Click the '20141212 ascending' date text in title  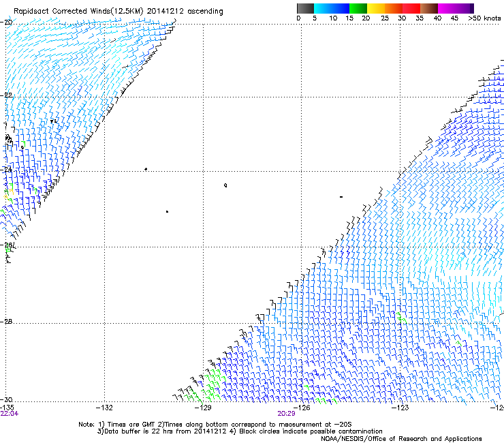185,11
